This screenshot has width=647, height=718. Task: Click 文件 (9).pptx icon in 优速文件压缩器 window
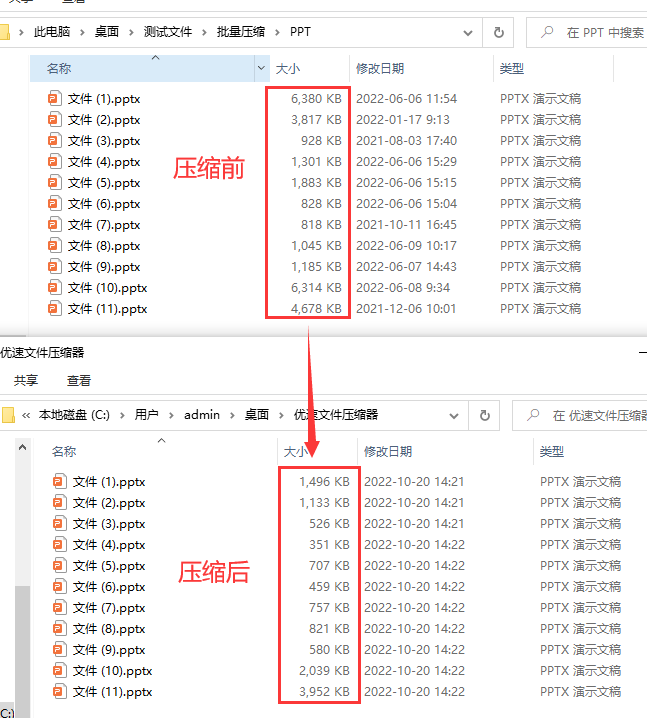[x=60, y=650]
